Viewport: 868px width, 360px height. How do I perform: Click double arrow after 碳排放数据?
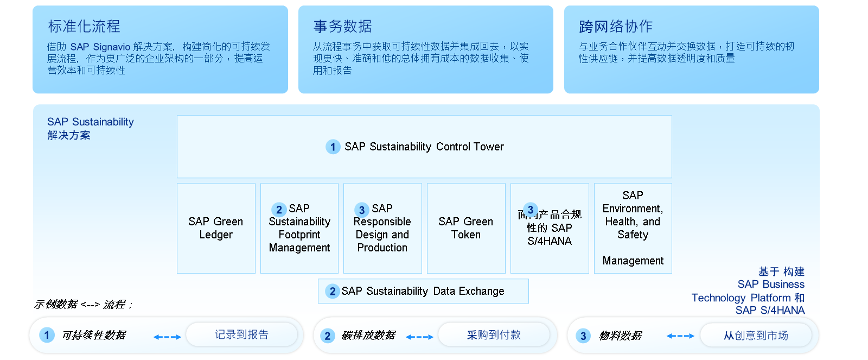click(x=419, y=337)
